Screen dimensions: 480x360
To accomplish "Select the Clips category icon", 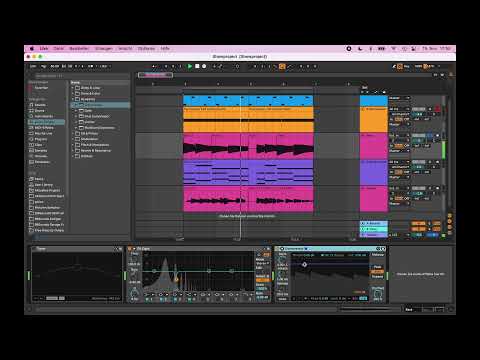I will point(32,145).
